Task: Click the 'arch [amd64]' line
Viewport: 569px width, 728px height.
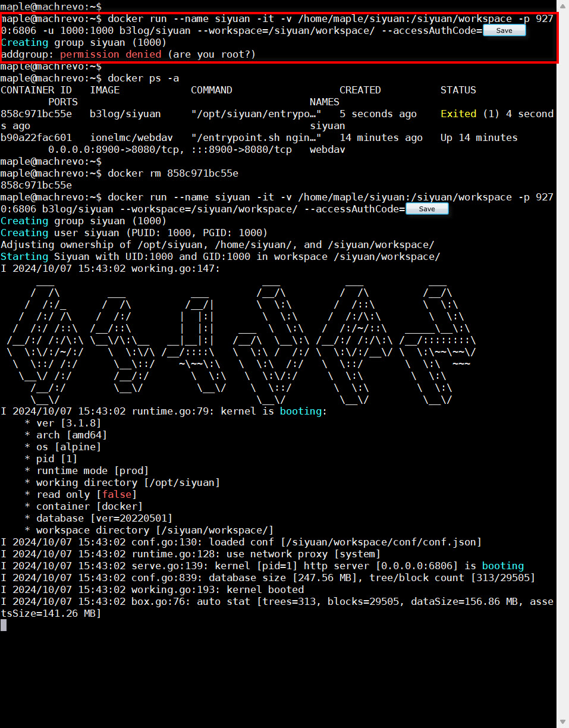Action: coord(66,435)
